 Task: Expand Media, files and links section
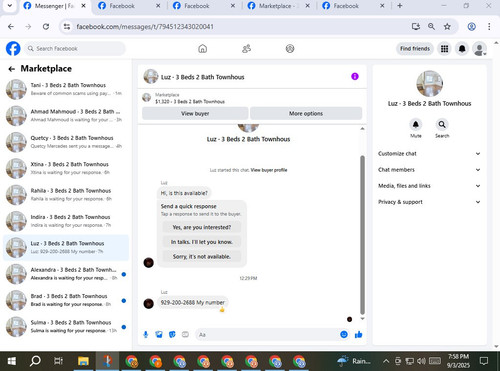[429, 186]
